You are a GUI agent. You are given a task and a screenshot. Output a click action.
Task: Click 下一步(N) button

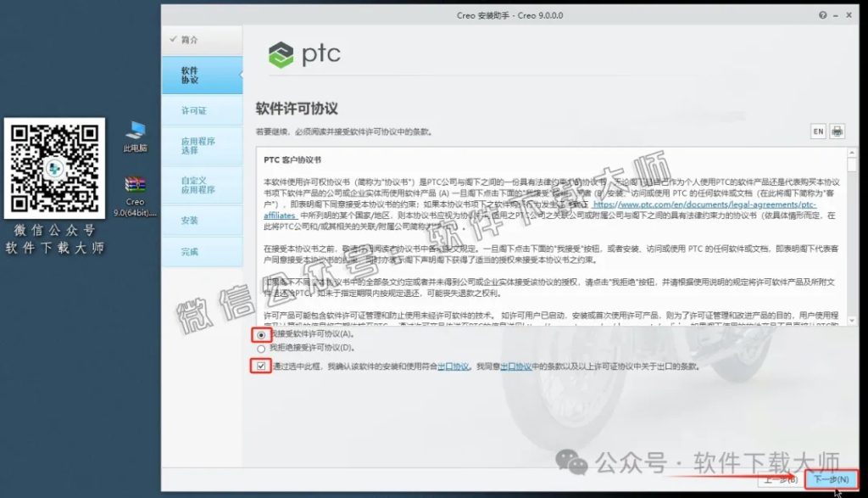[x=831, y=479]
